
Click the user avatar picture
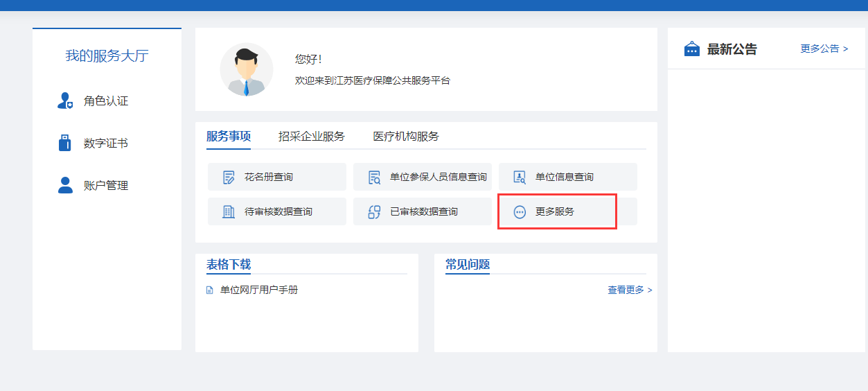click(247, 69)
